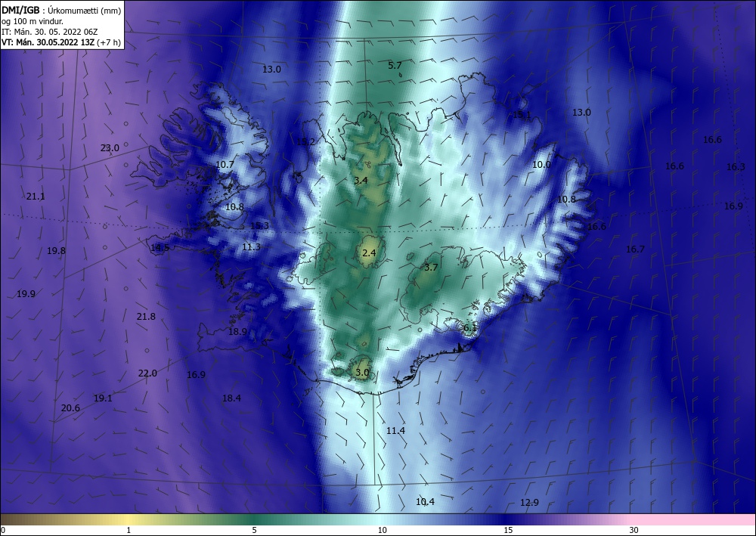
Task: Pick the 10.0 value label
Action: (x=541, y=164)
